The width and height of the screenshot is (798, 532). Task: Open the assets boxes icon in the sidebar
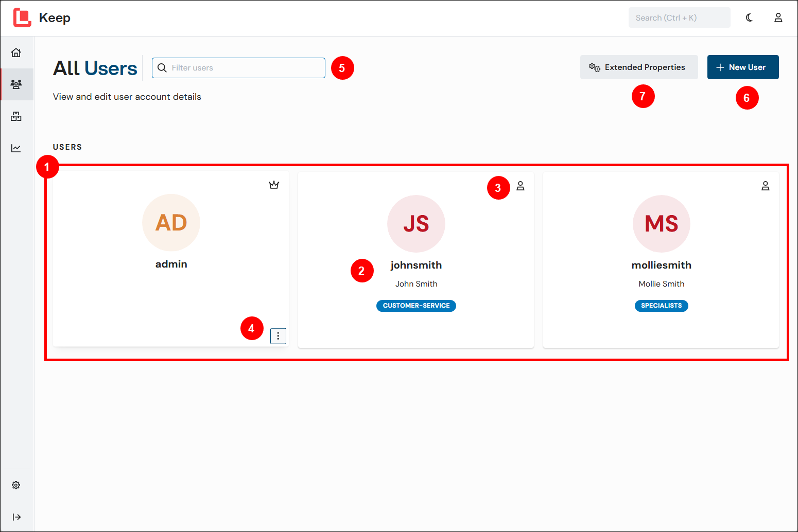pos(16,116)
